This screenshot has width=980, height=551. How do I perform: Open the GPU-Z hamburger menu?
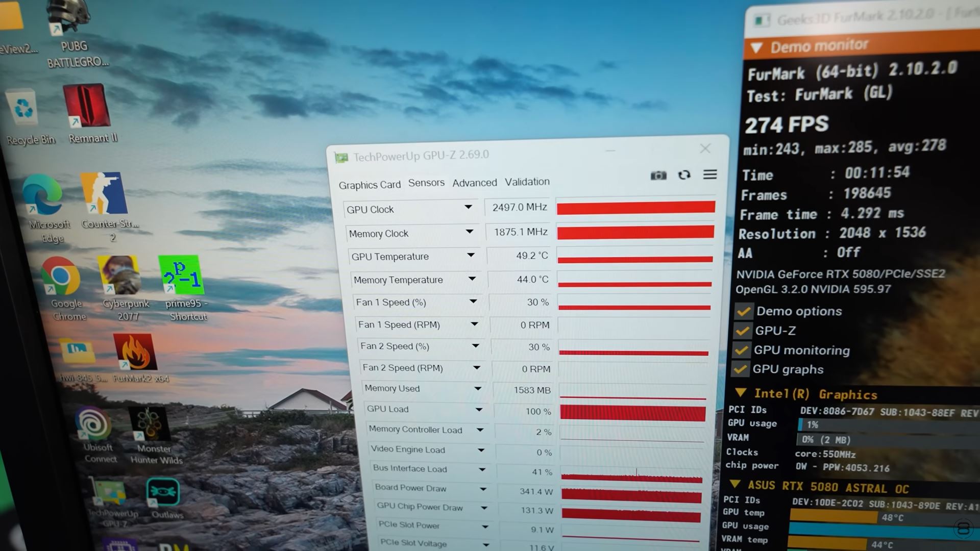[x=710, y=174]
